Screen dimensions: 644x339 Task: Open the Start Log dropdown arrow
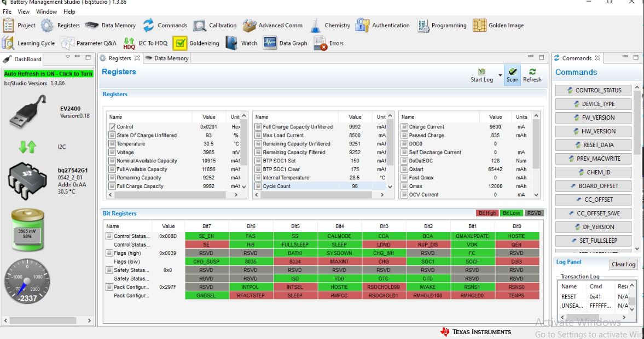click(x=500, y=75)
